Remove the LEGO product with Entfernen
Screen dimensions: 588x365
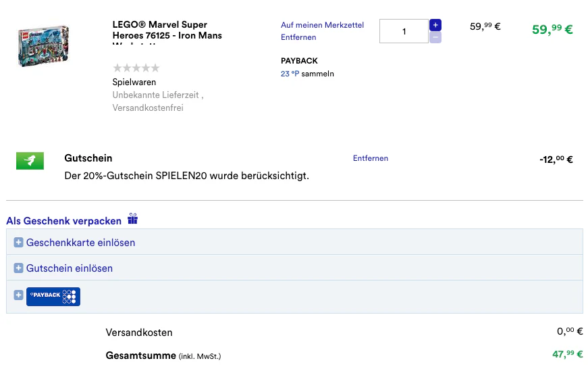[298, 37]
